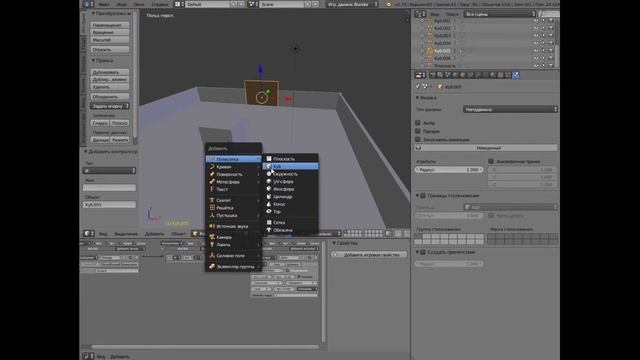Viewport: 640px width, 360px height.
Task: Toggle visibility eye for Куб.001
Action: pyautogui.click(x=536, y=21)
